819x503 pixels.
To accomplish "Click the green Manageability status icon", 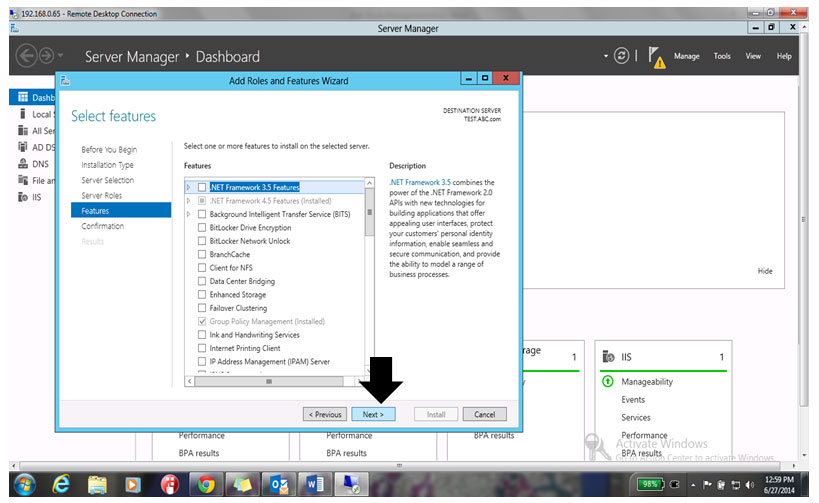I will 607,381.
